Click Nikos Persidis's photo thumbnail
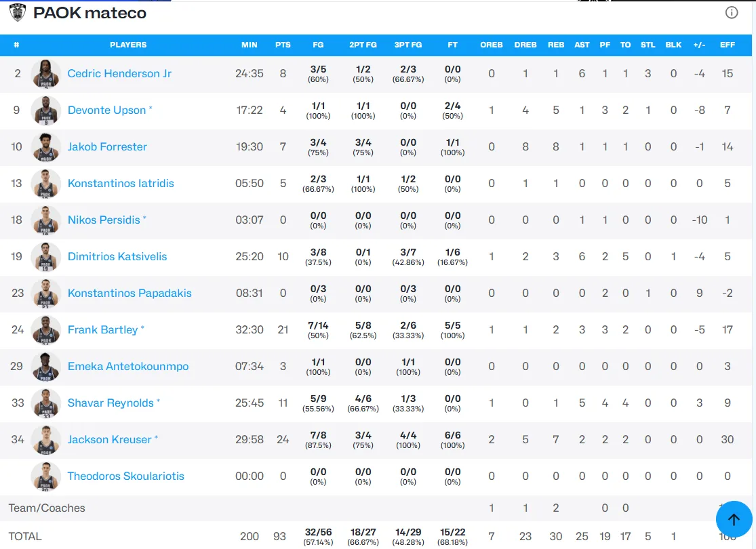This screenshot has height=549, width=756. pos(46,220)
